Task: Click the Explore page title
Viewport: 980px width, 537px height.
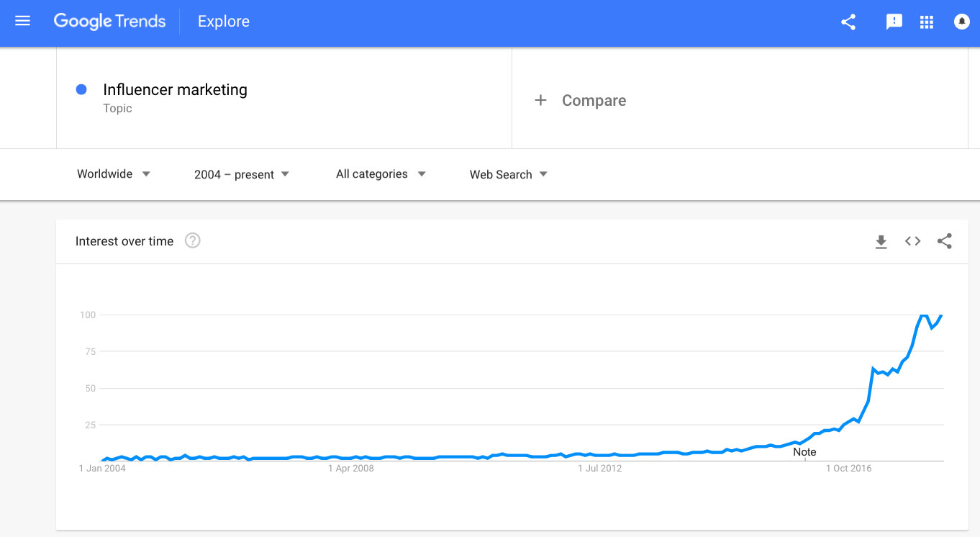Action: 224,22
